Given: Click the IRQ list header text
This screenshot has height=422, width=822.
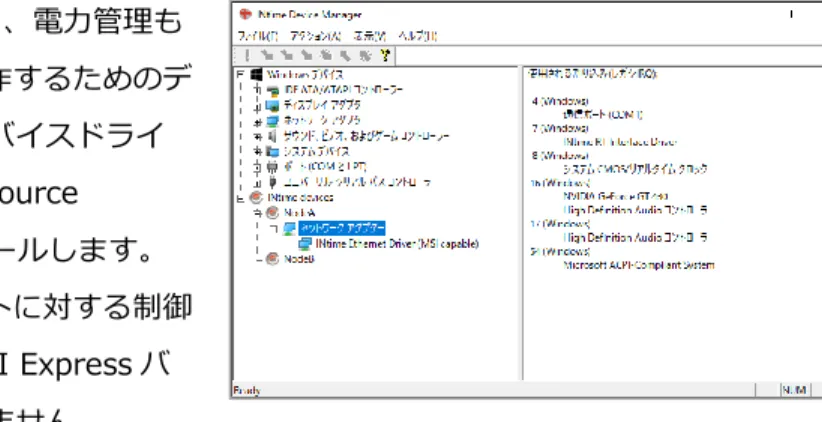Looking at the screenshot, I should 592,73.
